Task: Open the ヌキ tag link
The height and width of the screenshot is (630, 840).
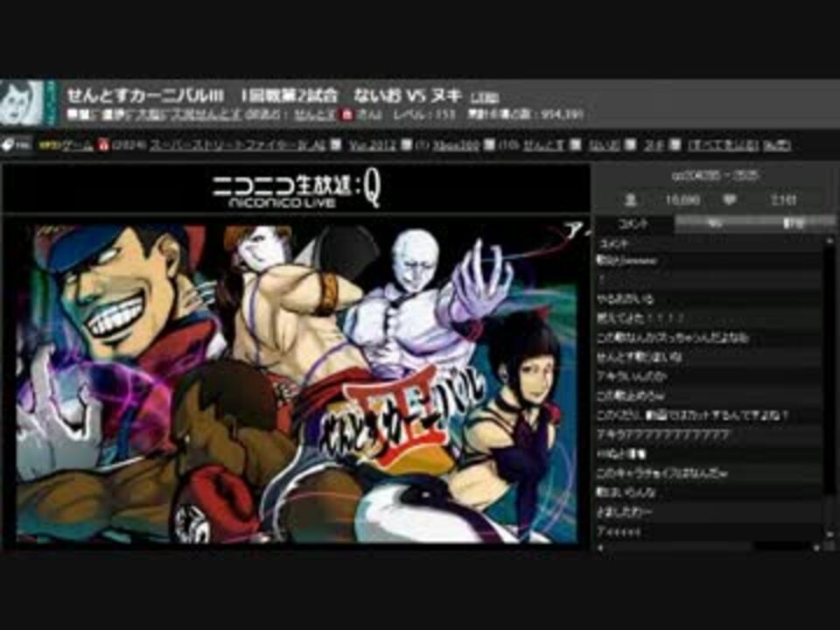Action: 654,145
